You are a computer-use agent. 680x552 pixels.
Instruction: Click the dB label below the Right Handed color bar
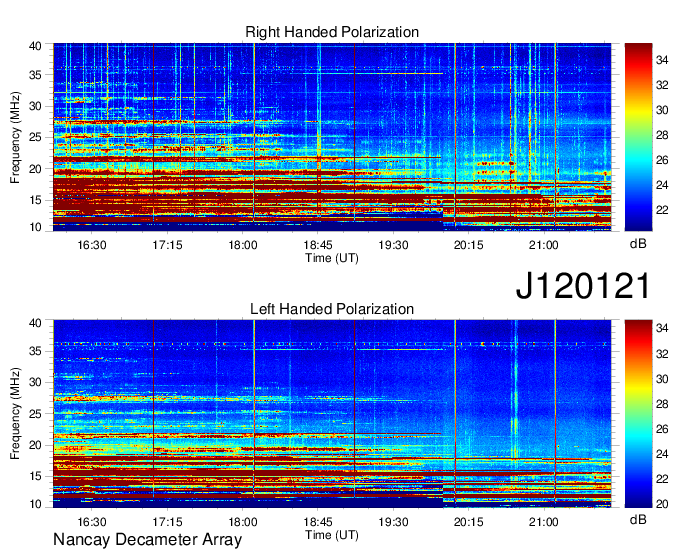coord(638,244)
